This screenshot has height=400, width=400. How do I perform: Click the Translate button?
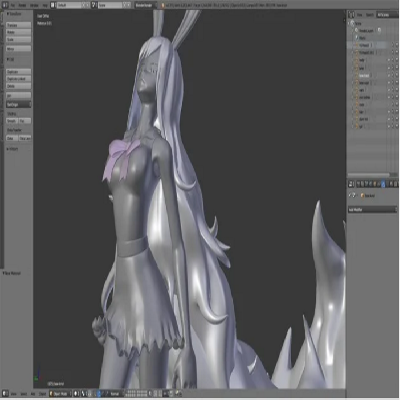(19, 25)
